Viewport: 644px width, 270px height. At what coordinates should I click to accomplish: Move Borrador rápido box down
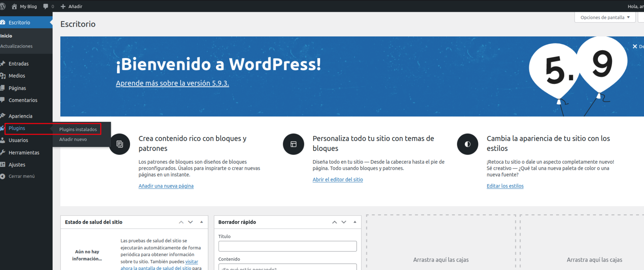click(344, 222)
